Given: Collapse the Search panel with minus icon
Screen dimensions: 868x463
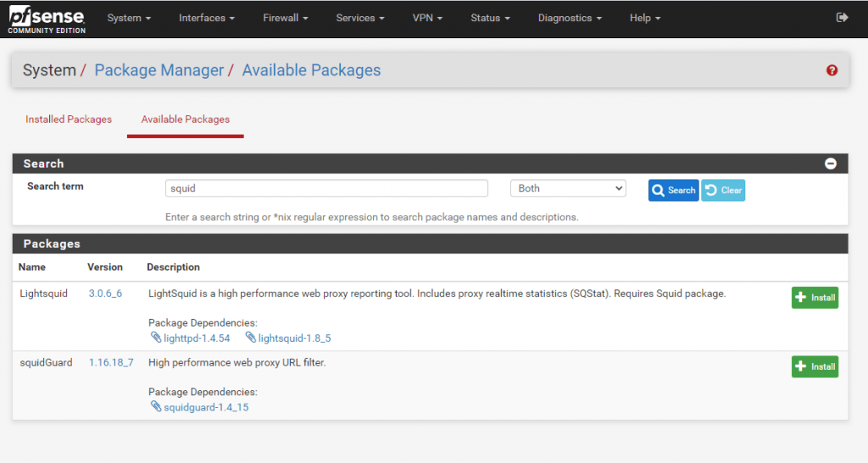Looking at the screenshot, I should [831, 164].
